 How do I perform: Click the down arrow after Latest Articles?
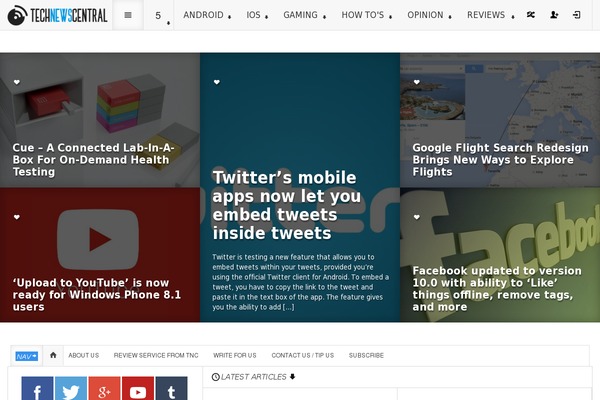[292, 377]
